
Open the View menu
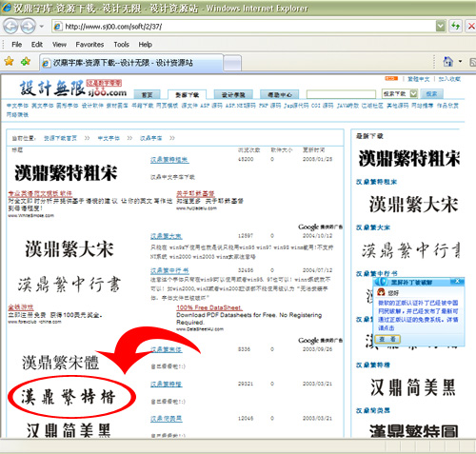tap(59, 45)
